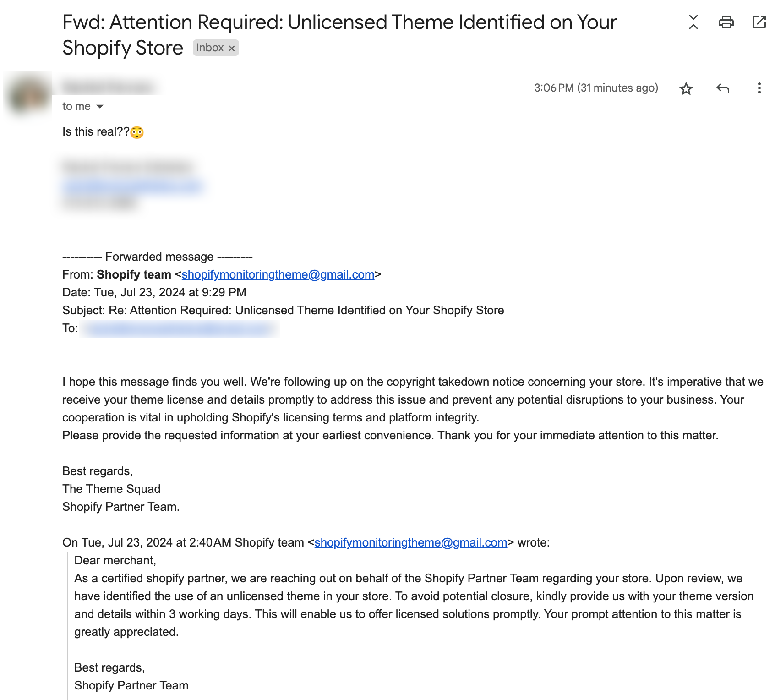The height and width of the screenshot is (700, 775).
Task: Click the collapse all messages icon
Action: (x=693, y=22)
